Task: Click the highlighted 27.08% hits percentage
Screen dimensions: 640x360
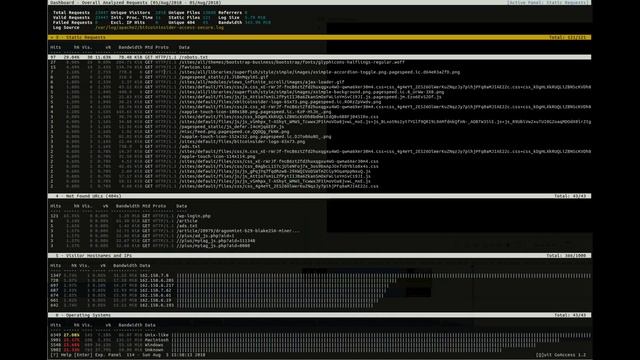Action: pyautogui.click(x=71, y=335)
